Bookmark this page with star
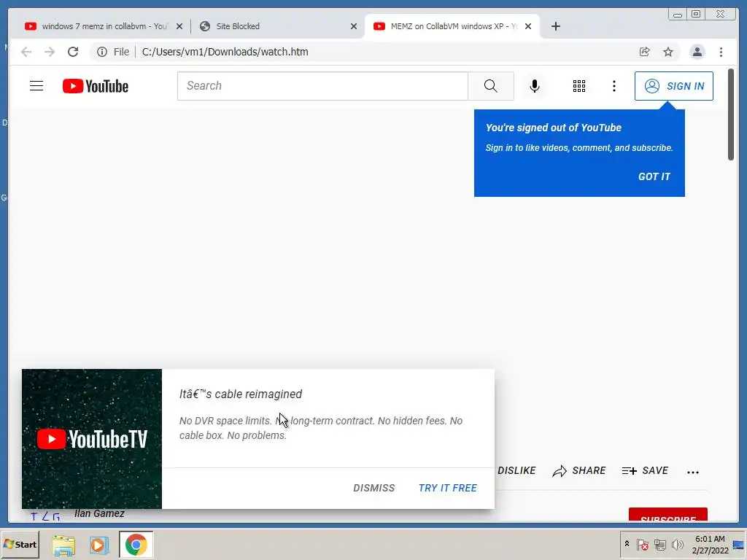Image resolution: width=747 pixels, height=560 pixels. [668, 52]
